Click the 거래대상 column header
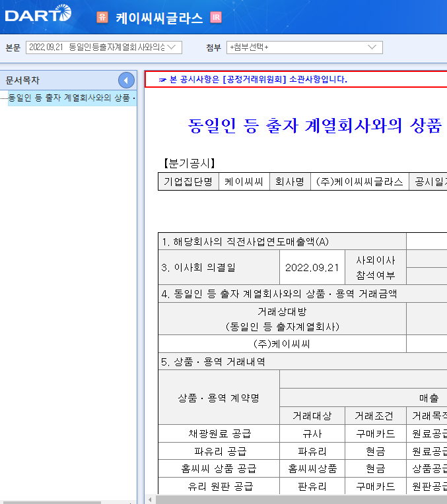This screenshot has height=504, width=447. (x=312, y=416)
